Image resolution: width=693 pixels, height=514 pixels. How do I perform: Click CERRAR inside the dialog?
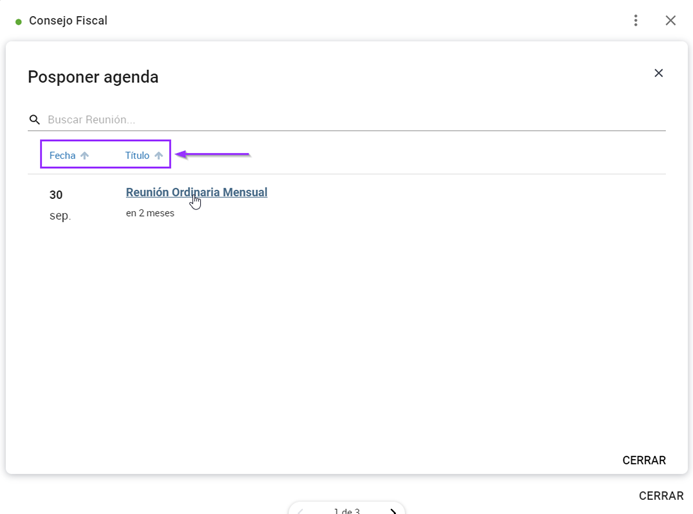pos(644,460)
